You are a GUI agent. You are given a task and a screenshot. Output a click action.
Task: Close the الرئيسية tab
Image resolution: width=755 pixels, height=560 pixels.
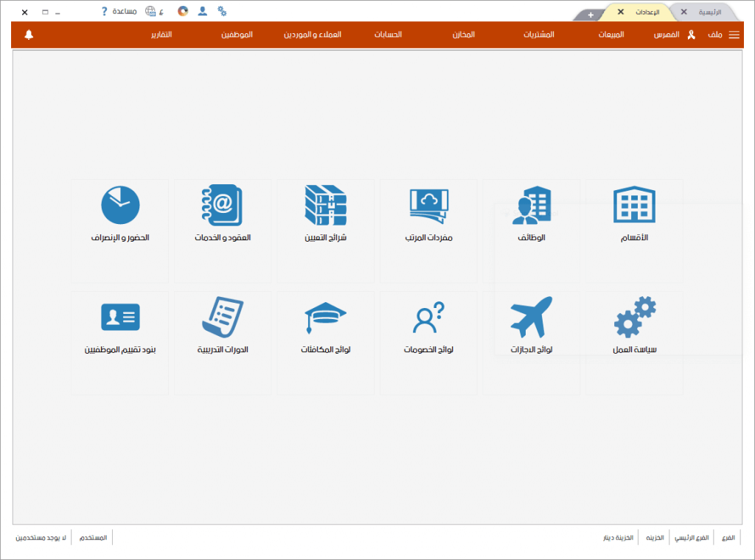pos(683,12)
